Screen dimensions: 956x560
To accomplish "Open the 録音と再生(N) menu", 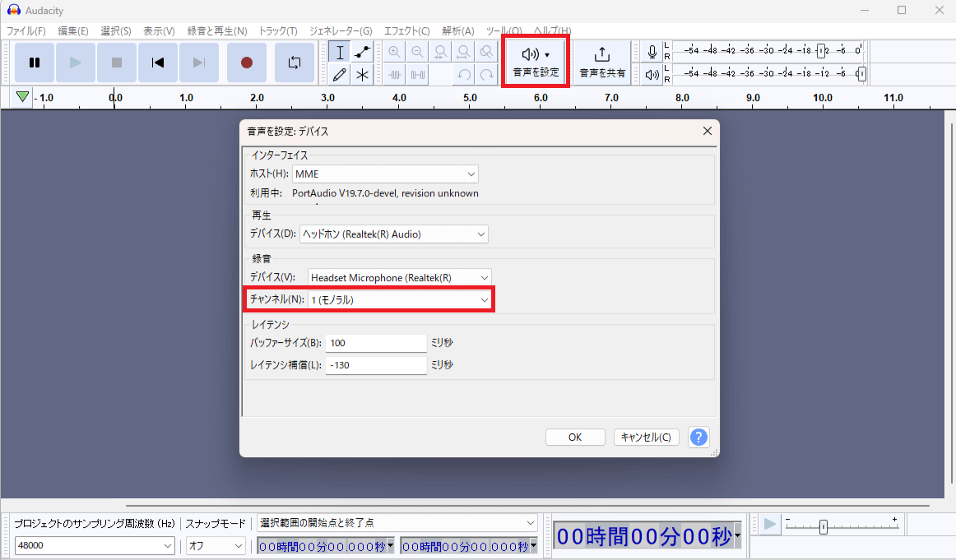I will [x=217, y=31].
